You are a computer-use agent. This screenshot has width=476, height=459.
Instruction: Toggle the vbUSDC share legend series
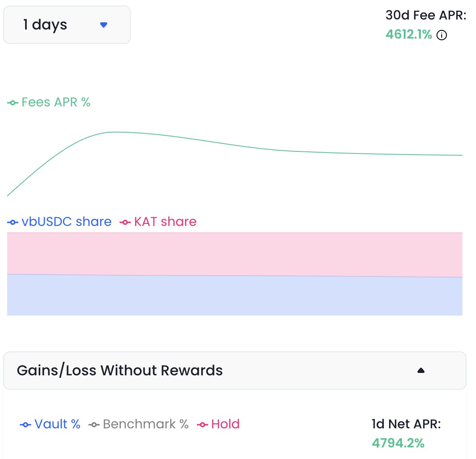coord(59,222)
